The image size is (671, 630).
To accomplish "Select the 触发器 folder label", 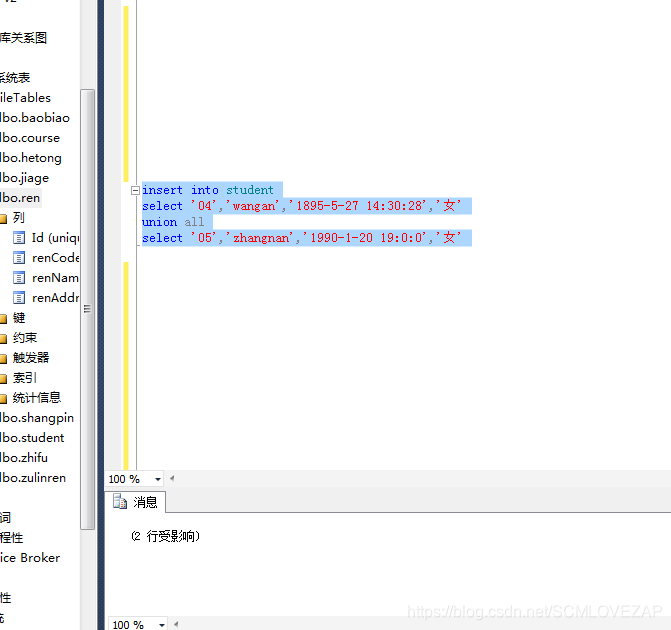I will point(31,358).
